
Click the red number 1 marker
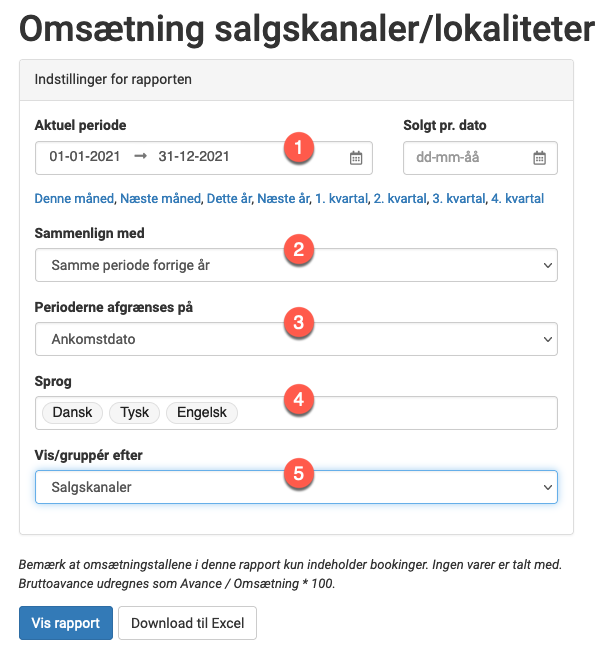tap(299, 147)
